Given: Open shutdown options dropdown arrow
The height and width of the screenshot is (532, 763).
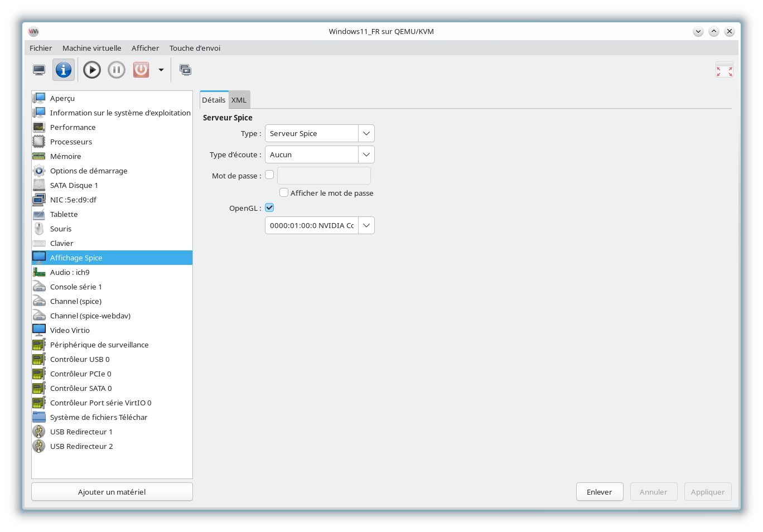Looking at the screenshot, I should click(161, 70).
